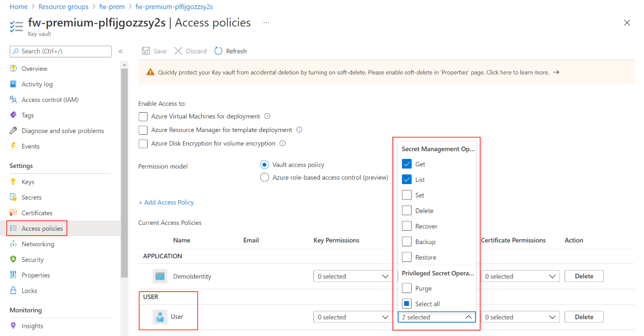Delete the DemoIdentity access policy
Screen dimensions: 644x336
pos(583,276)
